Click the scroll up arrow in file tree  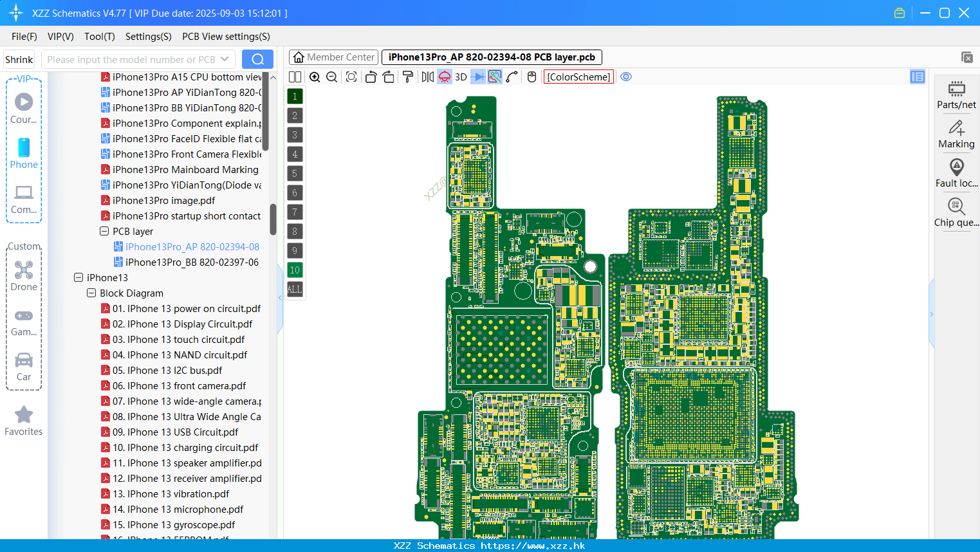(273, 77)
